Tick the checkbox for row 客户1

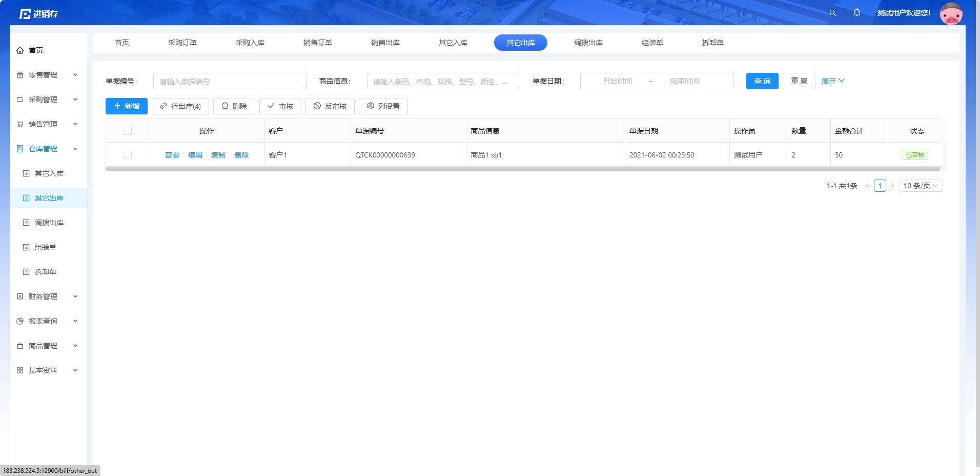[128, 155]
